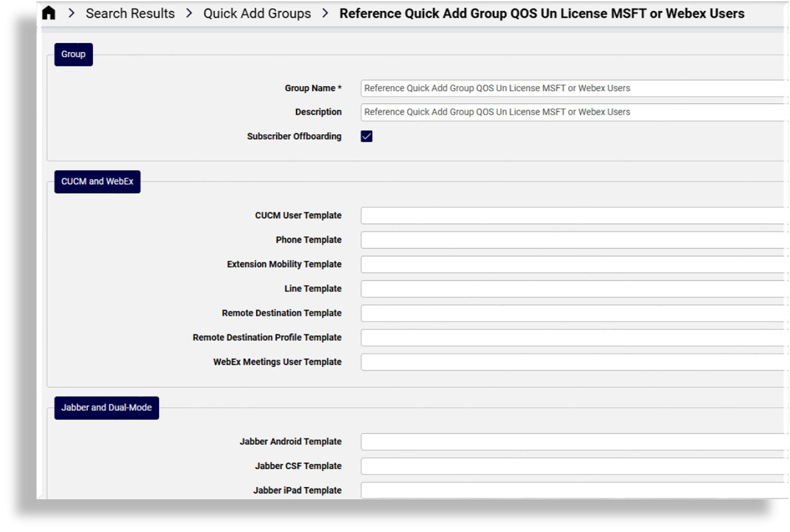Click the CUCM and WebEx section badge

97,182
